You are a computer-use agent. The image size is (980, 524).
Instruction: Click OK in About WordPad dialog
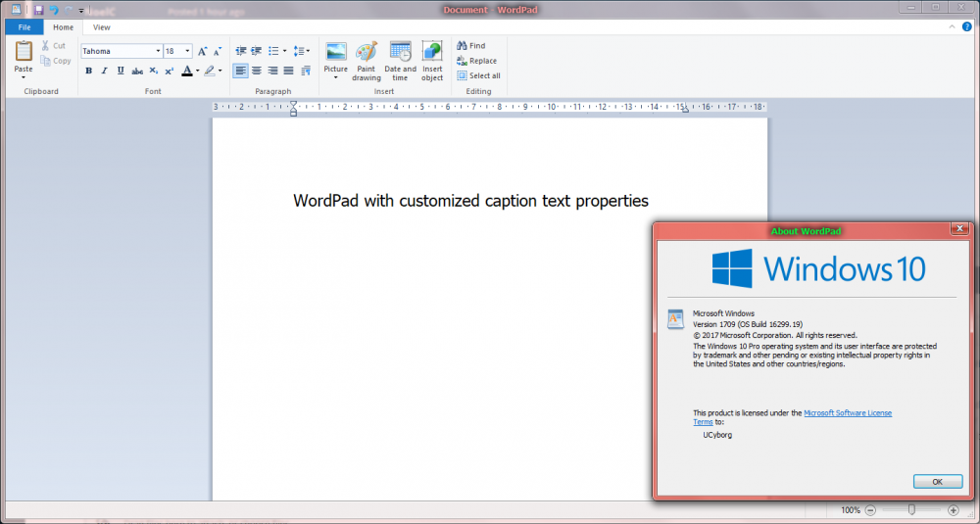(x=938, y=482)
